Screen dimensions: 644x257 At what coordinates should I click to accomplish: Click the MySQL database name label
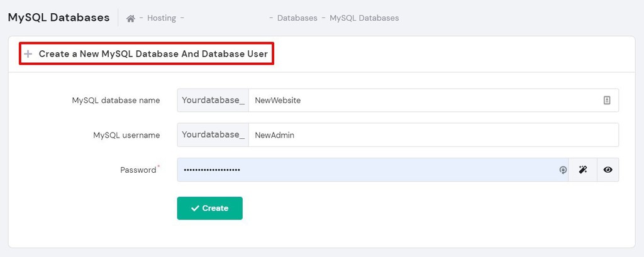pos(116,100)
